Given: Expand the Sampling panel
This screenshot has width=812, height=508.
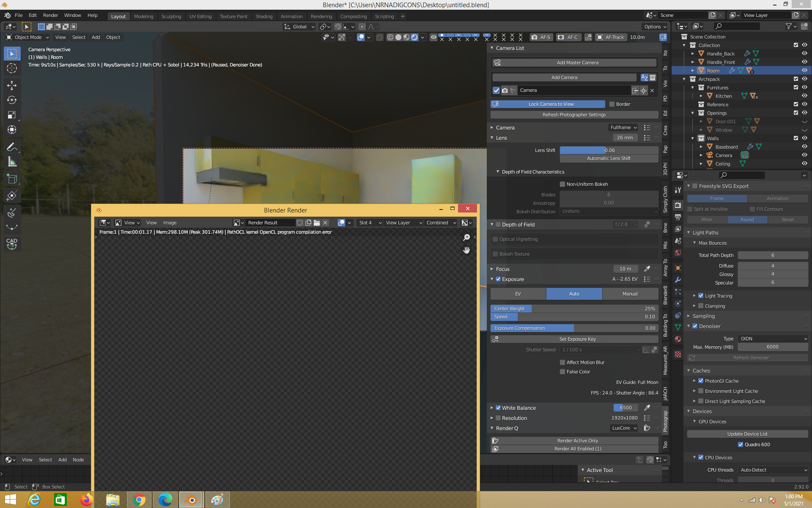Looking at the screenshot, I should click(703, 316).
